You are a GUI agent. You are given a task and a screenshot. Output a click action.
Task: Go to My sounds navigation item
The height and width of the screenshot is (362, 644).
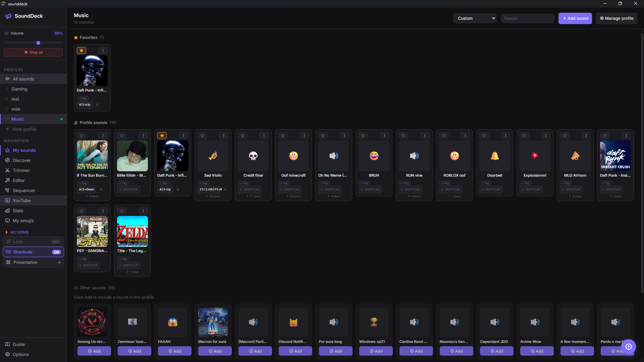[x=33, y=150]
